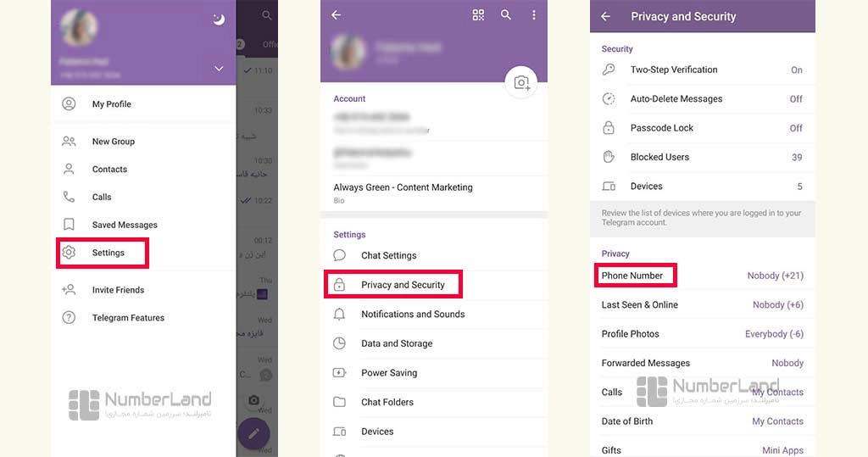Open Data and Storage pie icon
This screenshot has height=457, width=868.
(339, 343)
